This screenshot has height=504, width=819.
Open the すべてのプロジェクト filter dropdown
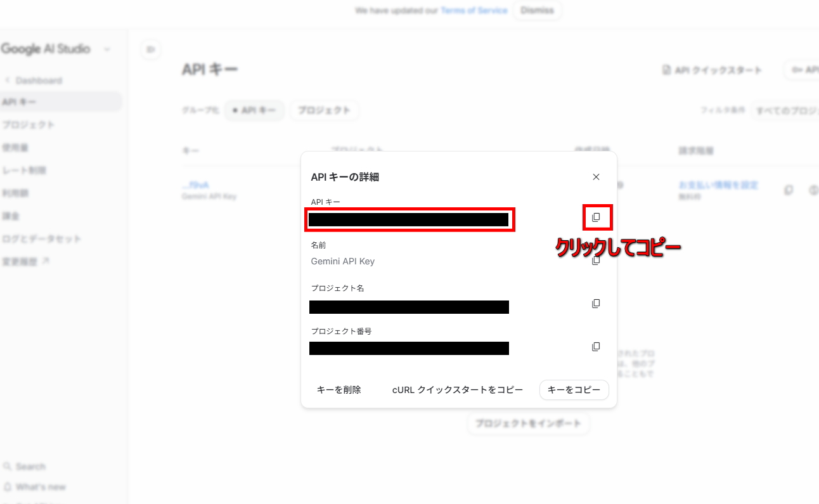click(x=785, y=110)
